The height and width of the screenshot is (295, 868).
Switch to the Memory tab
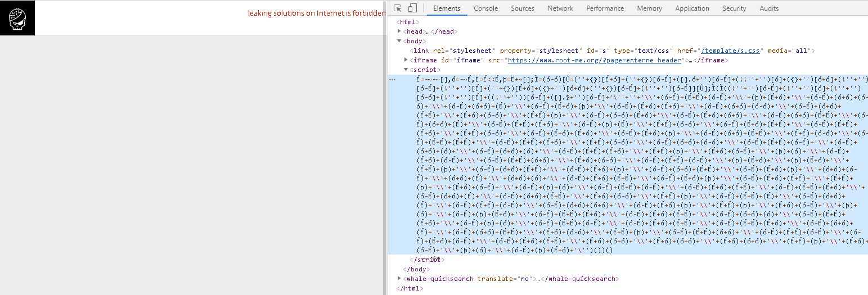pyautogui.click(x=649, y=8)
